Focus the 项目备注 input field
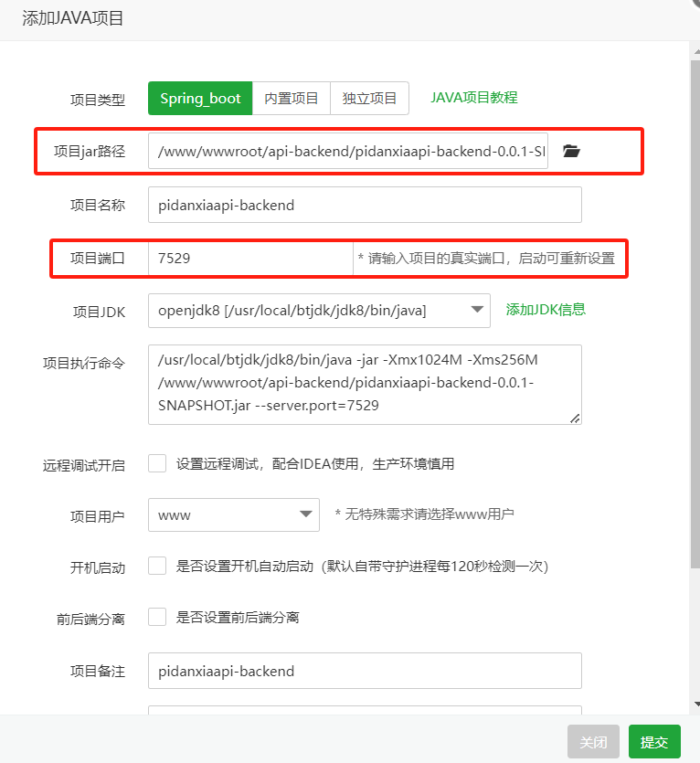 point(365,671)
